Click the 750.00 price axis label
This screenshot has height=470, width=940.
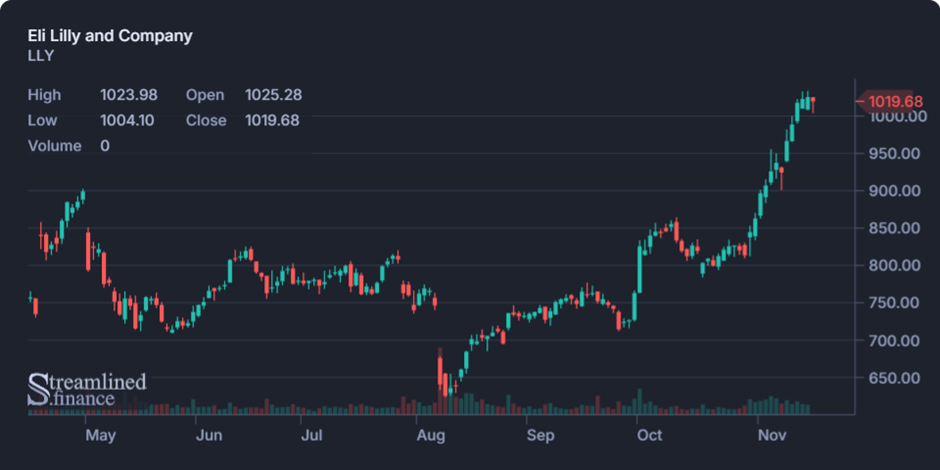(x=894, y=303)
